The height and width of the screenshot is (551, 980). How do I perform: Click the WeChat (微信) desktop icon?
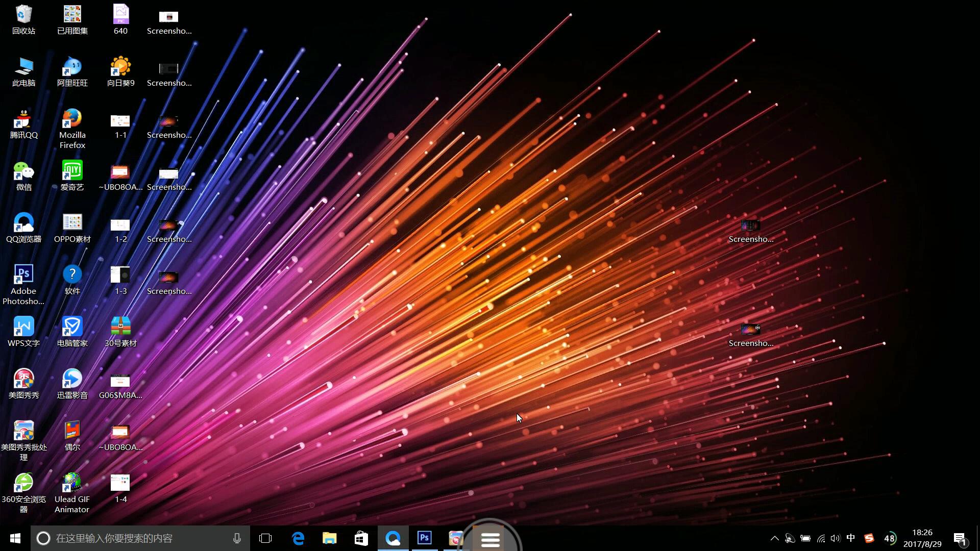23,176
